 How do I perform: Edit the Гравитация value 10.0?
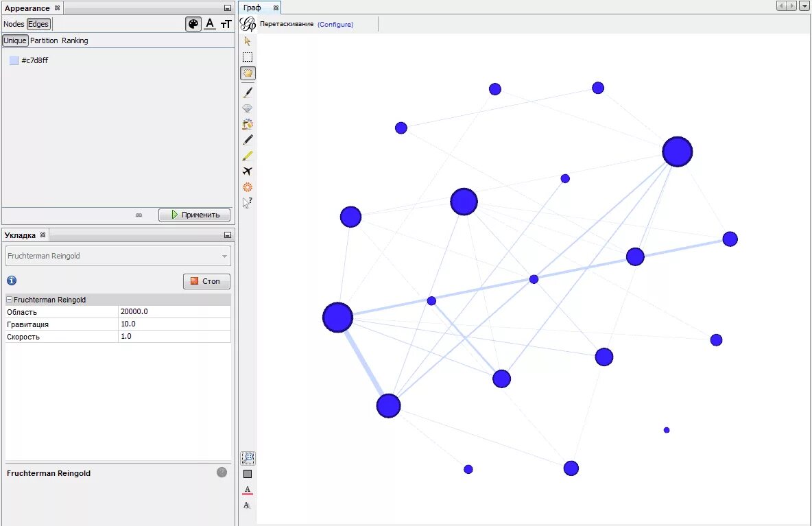click(174, 324)
